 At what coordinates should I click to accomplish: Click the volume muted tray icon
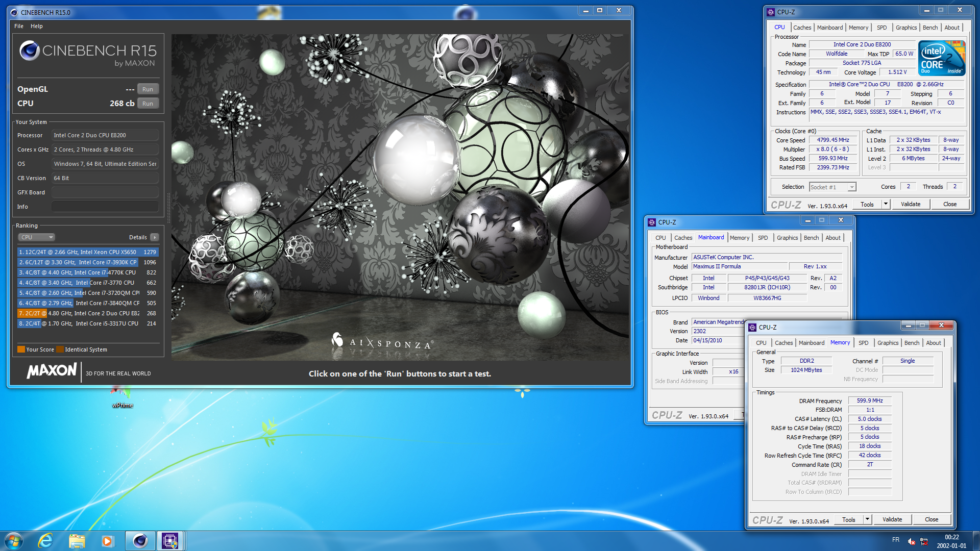coord(912,541)
